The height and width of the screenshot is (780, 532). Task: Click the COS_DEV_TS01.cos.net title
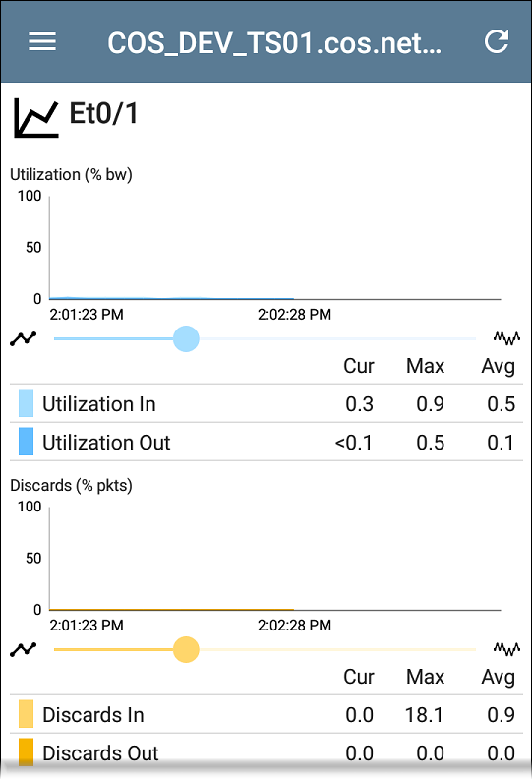pyautogui.click(x=274, y=43)
